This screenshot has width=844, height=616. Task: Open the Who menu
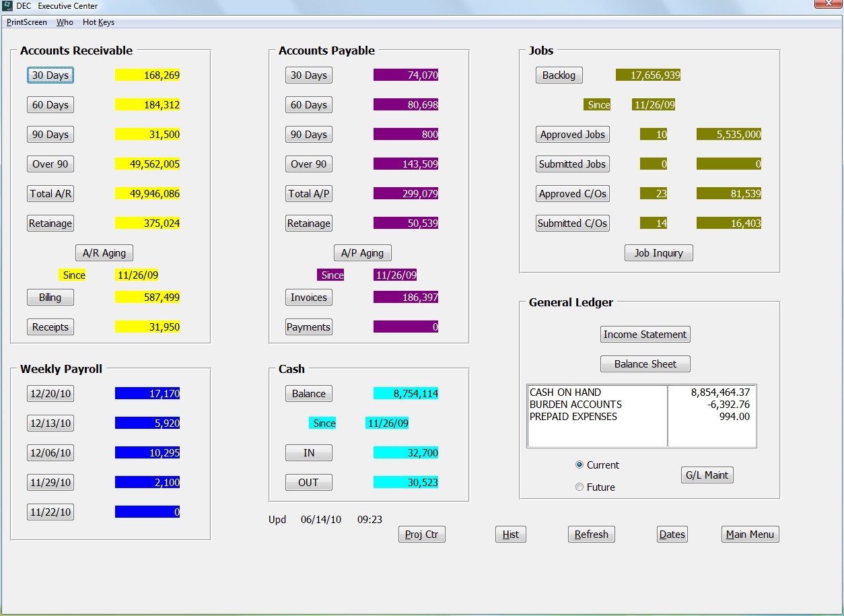pyautogui.click(x=65, y=22)
